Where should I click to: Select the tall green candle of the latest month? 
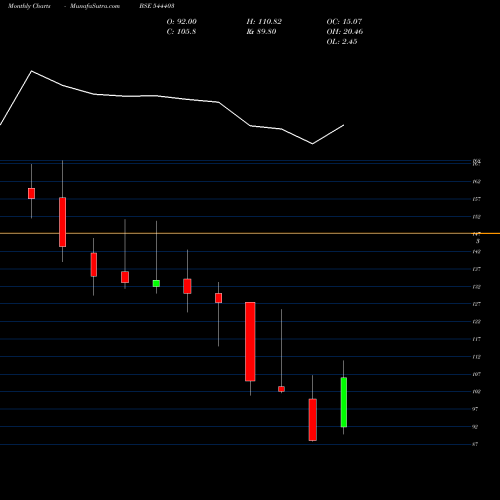[x=344, y=402]
